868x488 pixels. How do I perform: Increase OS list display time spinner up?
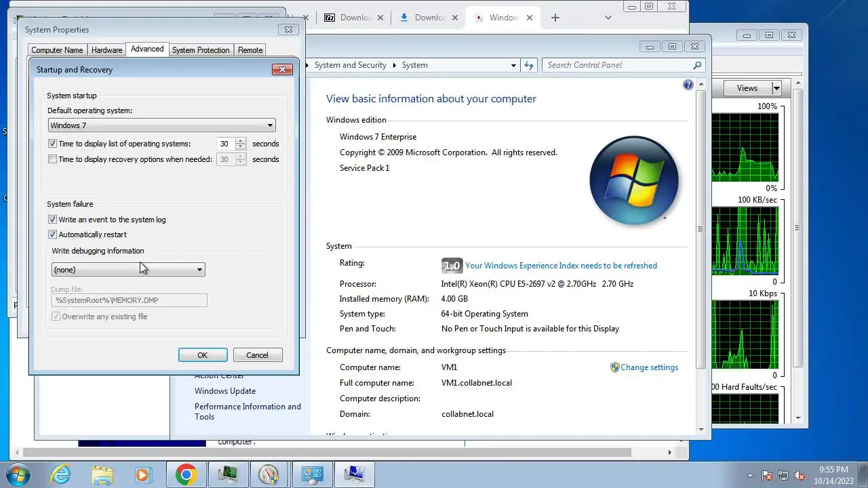pos(240,141)
